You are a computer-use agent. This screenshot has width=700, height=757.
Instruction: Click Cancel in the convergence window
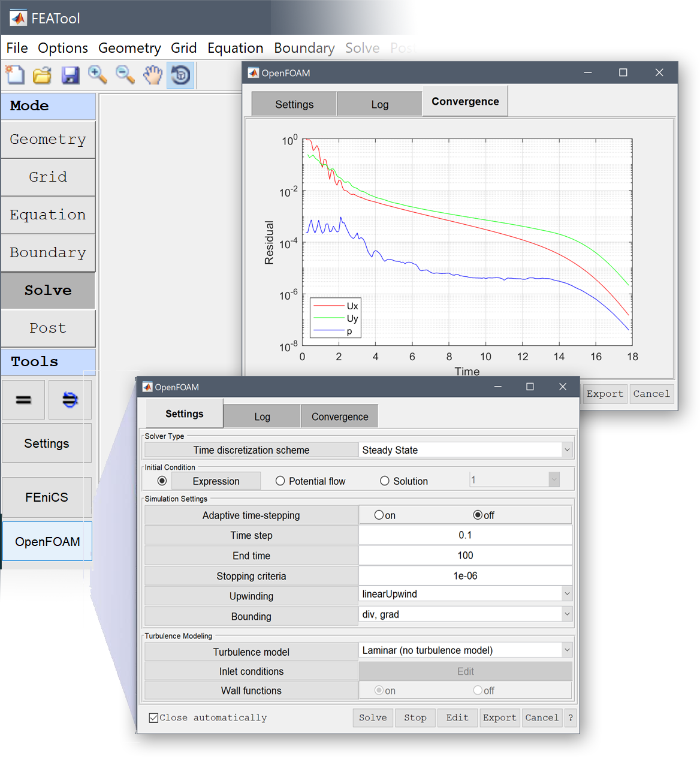[651, 394]
